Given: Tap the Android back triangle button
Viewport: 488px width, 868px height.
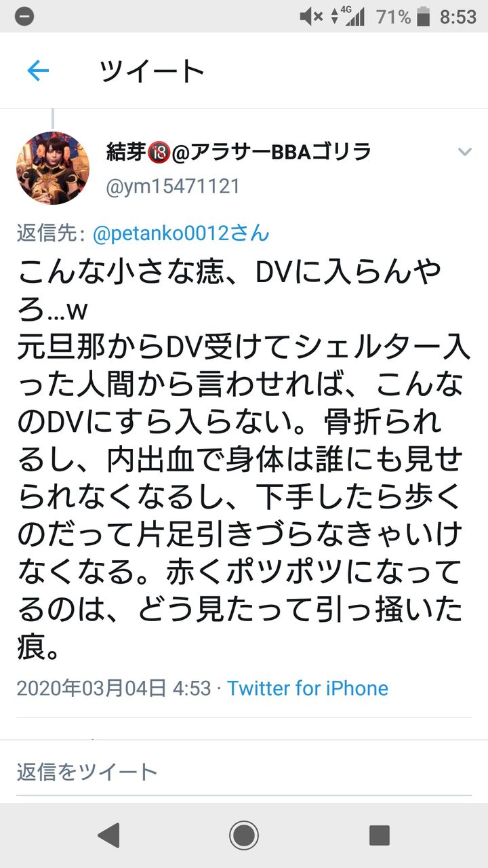Looking at the screenshot, I should coord(108,835).
